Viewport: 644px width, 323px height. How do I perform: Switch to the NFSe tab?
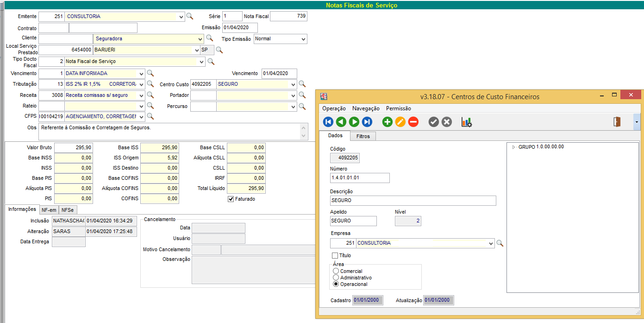68,210
